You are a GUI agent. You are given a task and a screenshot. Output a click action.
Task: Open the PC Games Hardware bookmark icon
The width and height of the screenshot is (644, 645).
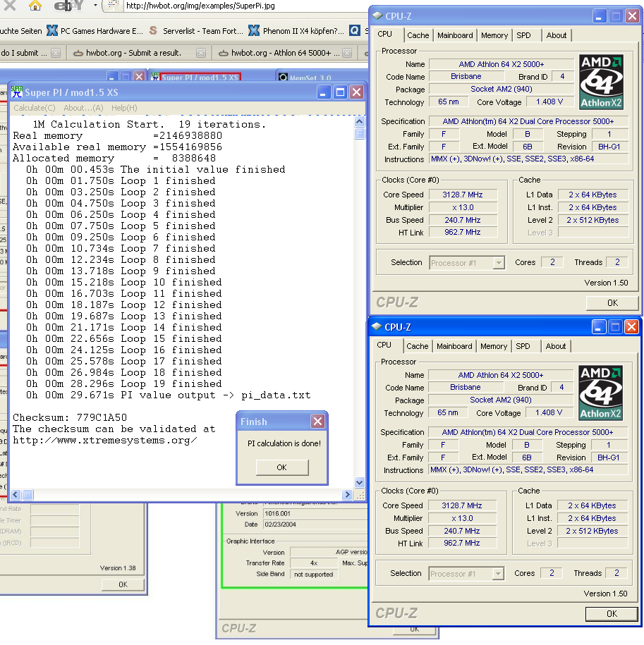coord(52,30)
